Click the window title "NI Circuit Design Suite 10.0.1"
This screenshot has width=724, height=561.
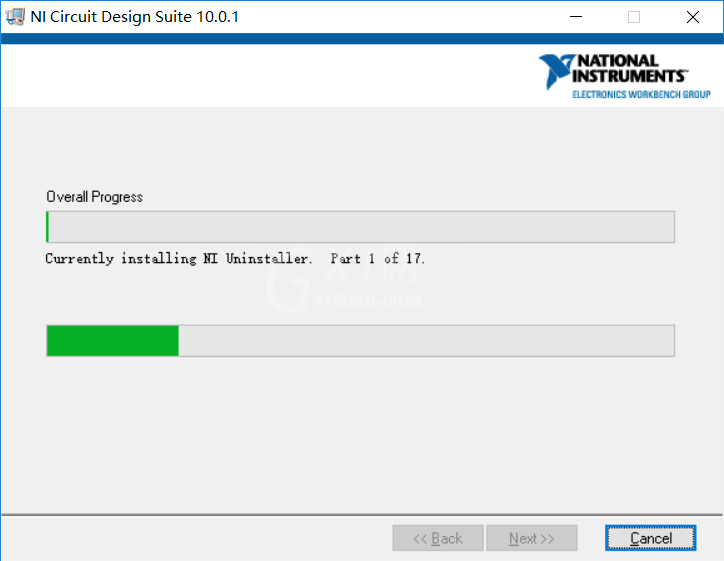tap(134, 17)
